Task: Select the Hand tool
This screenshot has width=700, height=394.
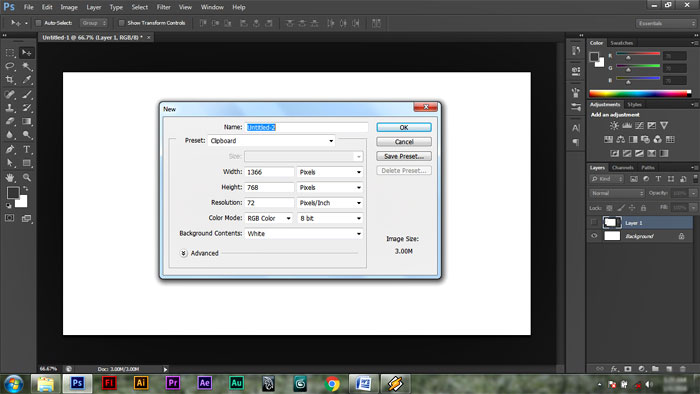Action: (10, 178)
